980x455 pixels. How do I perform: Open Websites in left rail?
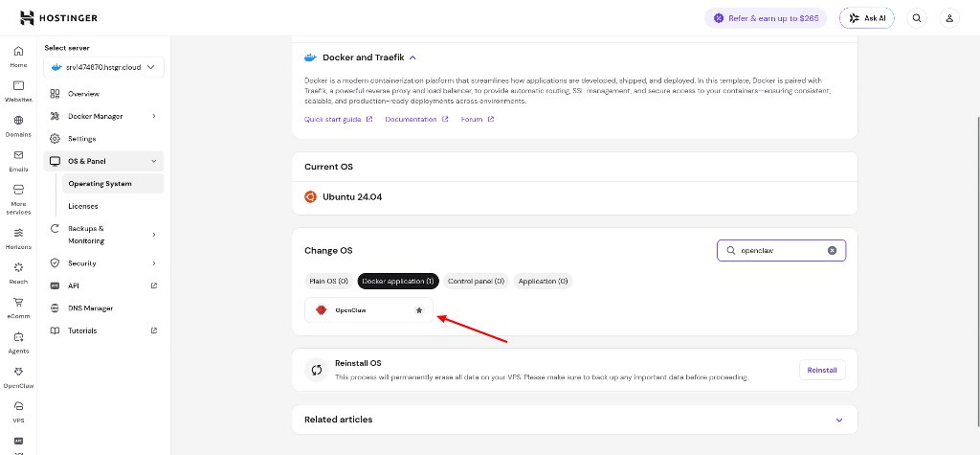point(18,91)
